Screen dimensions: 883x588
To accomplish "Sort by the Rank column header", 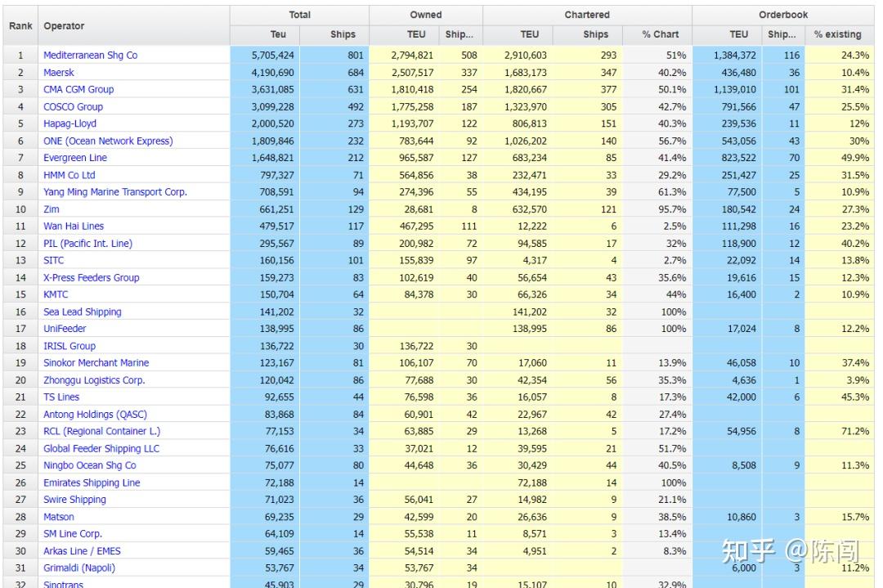I will click(19, 25).
